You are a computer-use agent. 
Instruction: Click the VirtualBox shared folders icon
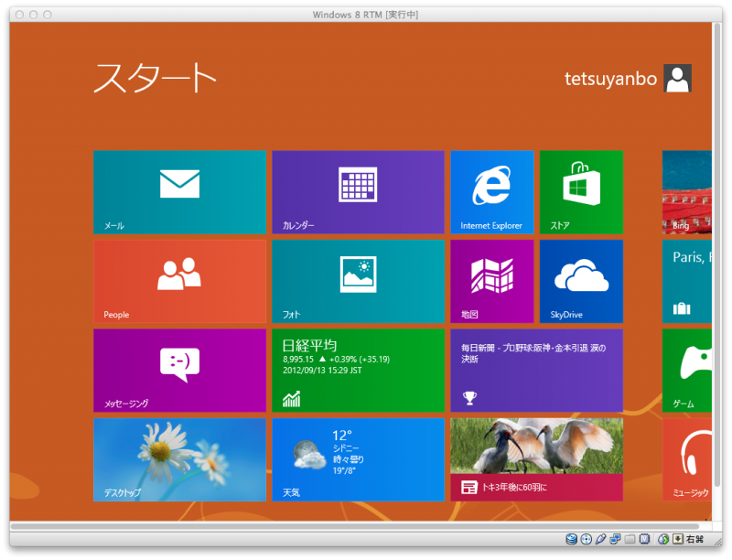tap(630, 540)
